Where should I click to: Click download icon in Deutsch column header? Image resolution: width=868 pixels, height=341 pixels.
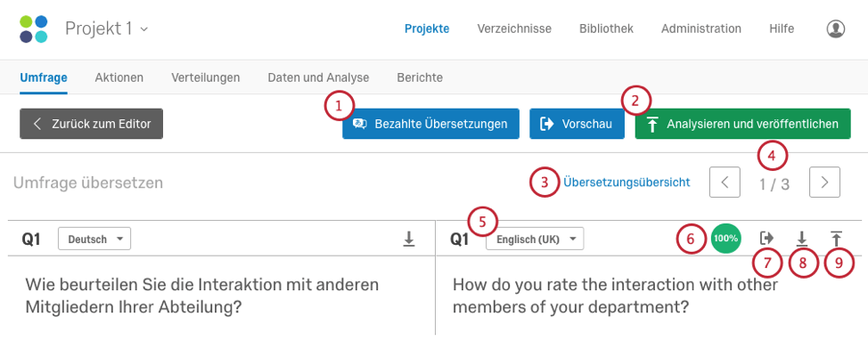408,239
